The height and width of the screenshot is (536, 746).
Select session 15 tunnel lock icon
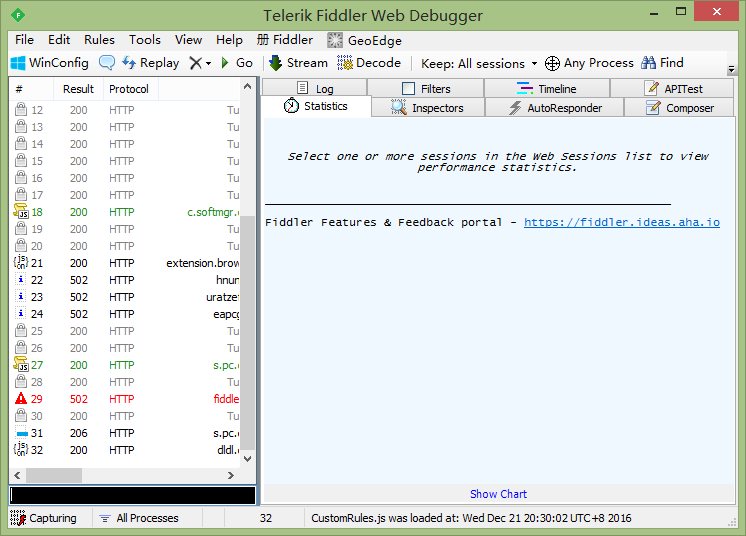coord(21,161)
